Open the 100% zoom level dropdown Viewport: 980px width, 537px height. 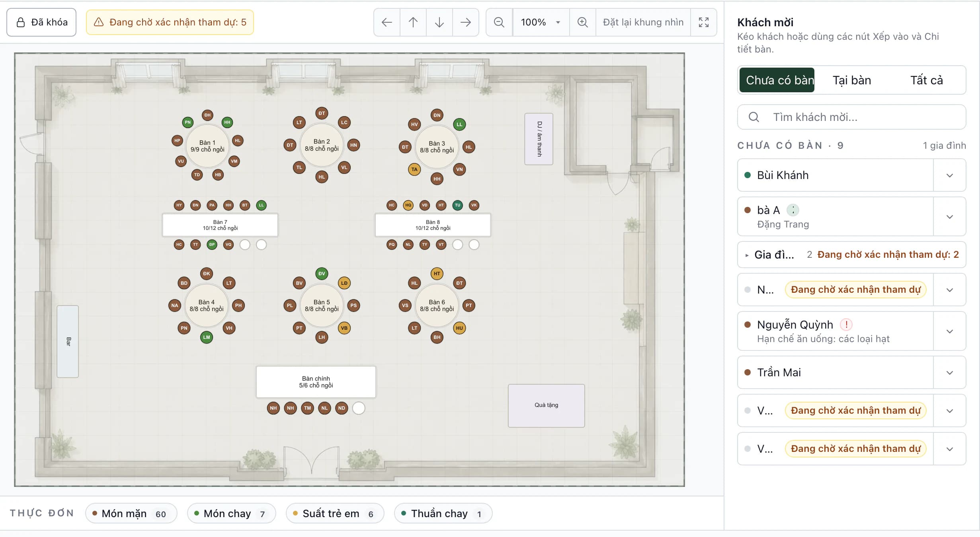pos(541,22)
